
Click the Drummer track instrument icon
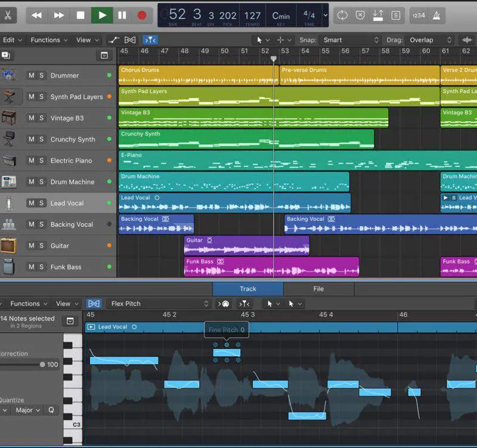pos(8,75)
